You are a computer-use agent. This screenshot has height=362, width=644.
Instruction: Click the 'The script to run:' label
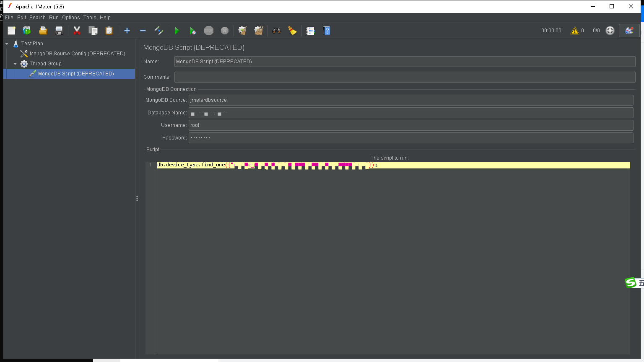pyautogui.click(x=390, y=158)
